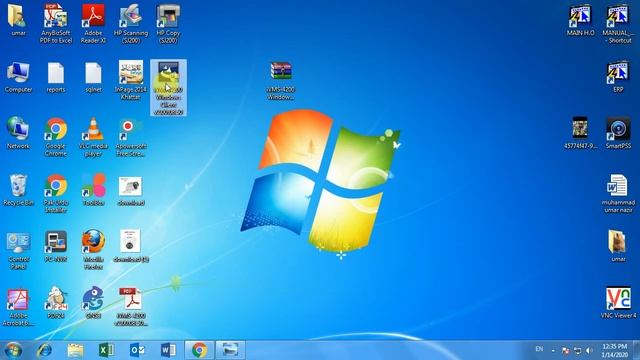Image resolution: width=640 pixels, height=360 pixels.
Task: Select the iVMS-4200 PDF document icon
Action: [x=131, y=306]
